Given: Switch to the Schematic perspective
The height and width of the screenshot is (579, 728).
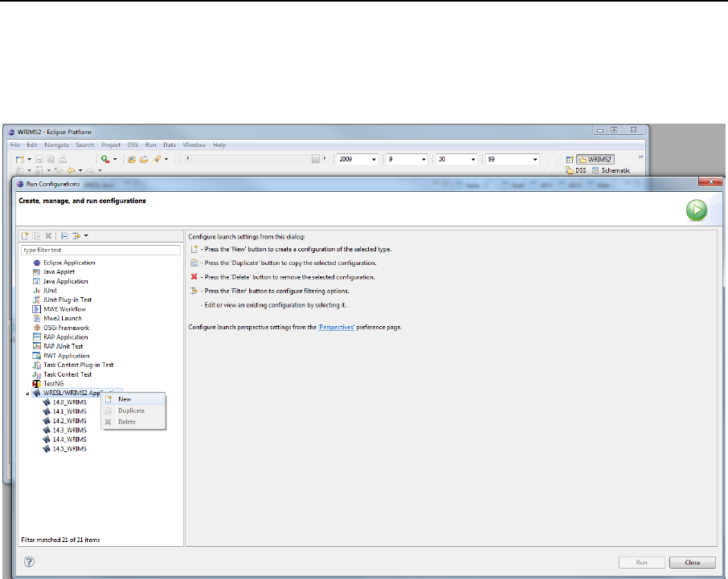Looking at the screenshot, I should coord(611,170).
